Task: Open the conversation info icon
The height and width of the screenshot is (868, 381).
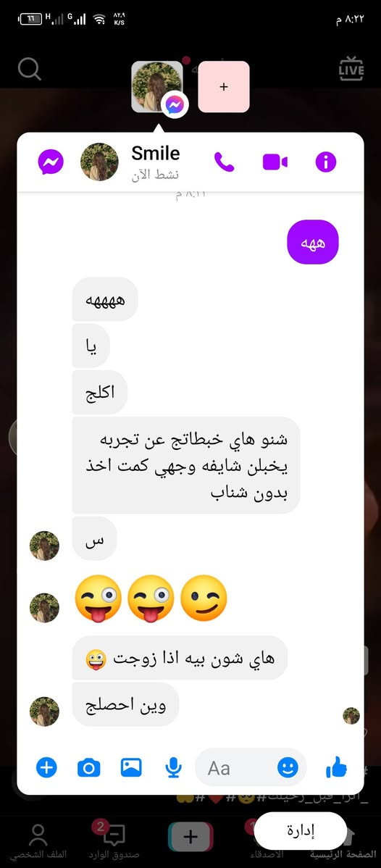Action: (x=326, y=162)
